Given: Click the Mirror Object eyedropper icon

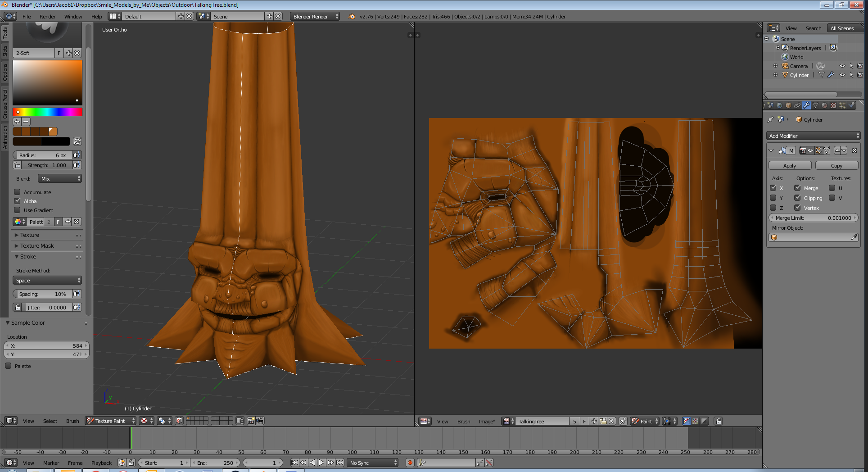Looking at the screenshot, I should [x=854, y=237].
